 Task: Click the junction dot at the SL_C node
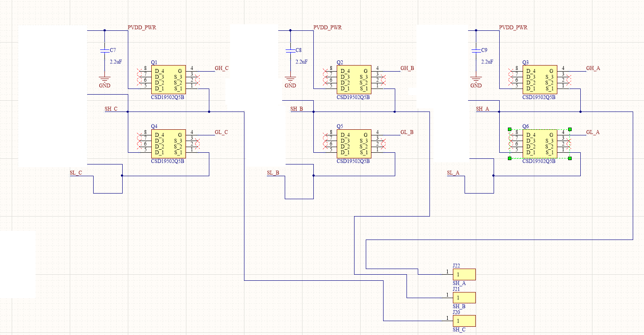click(x=122, y=176)
